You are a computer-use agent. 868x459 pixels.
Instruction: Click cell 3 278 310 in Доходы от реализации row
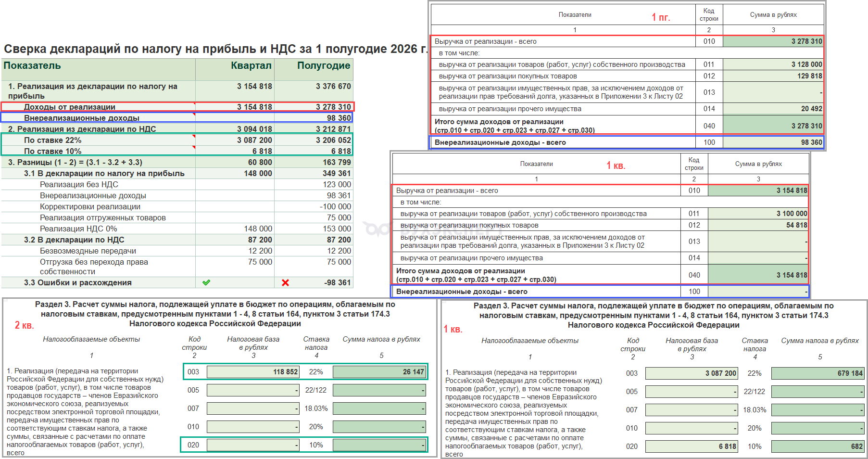pyautogui.click(x=314, y=107)
